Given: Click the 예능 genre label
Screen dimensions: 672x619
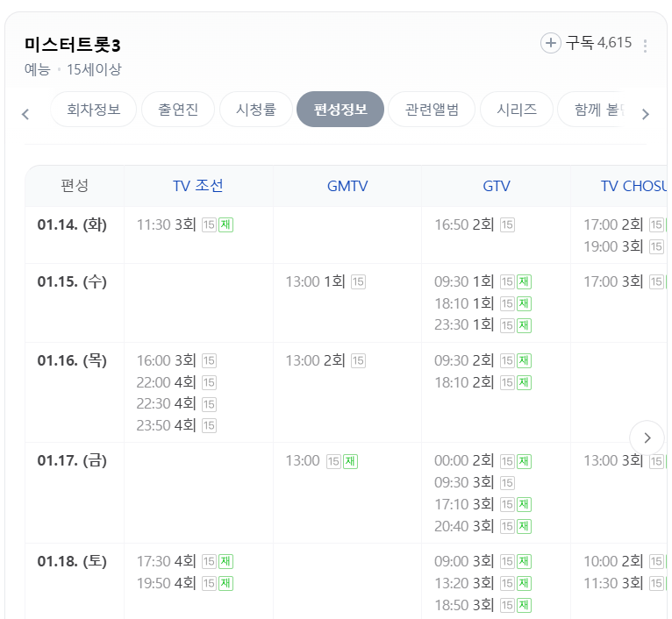Looking at the screenshot, I should (x=38, y=69).
